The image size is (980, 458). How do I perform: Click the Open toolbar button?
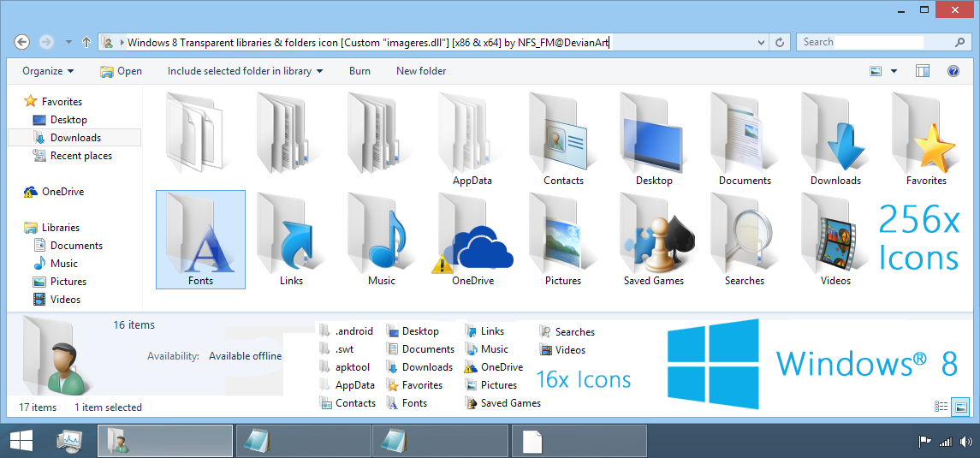pyautogui.click(x=122, y=71)
